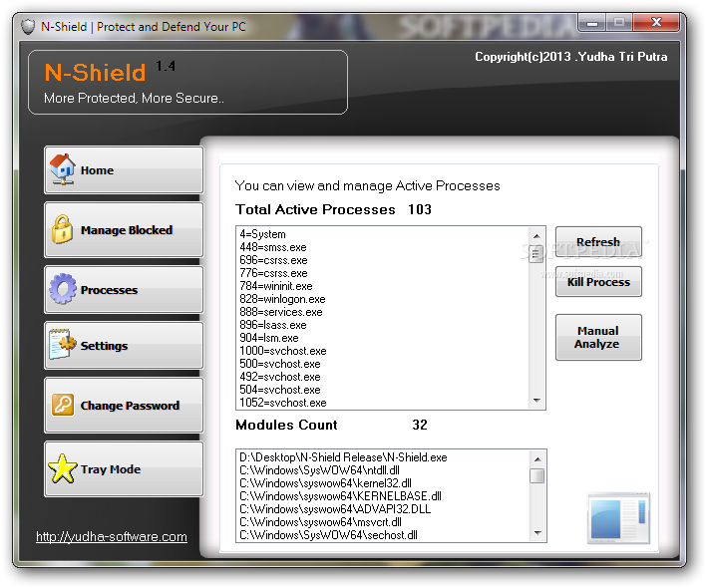Select the 904=lsm.exe process
707x588 pixels.
(x=383, y=338)
